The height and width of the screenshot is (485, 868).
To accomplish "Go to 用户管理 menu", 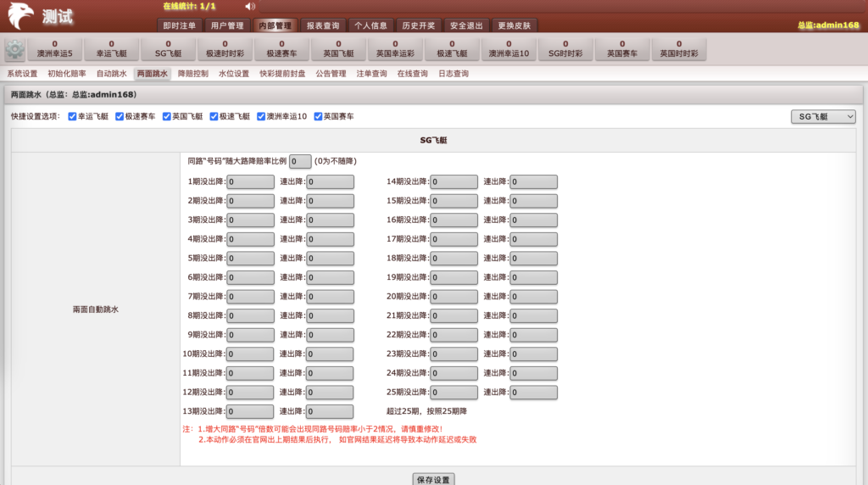I will tap(227, 25).
